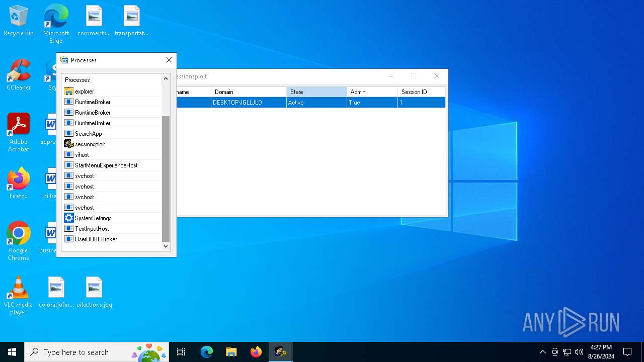Click the TextInputHost process icon
Viewport: 644px width, 362px height.
click(69, 229)
